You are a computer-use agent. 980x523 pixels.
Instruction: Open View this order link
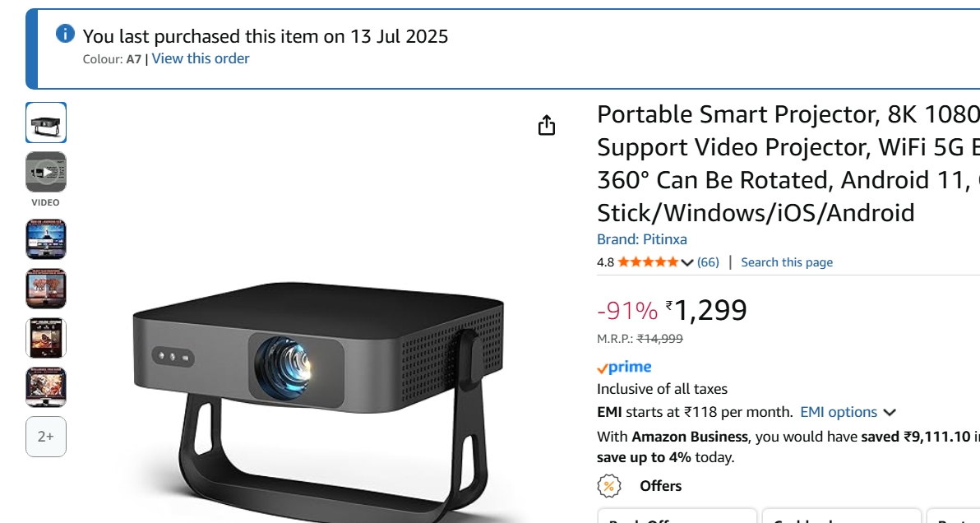coord(200,58)
